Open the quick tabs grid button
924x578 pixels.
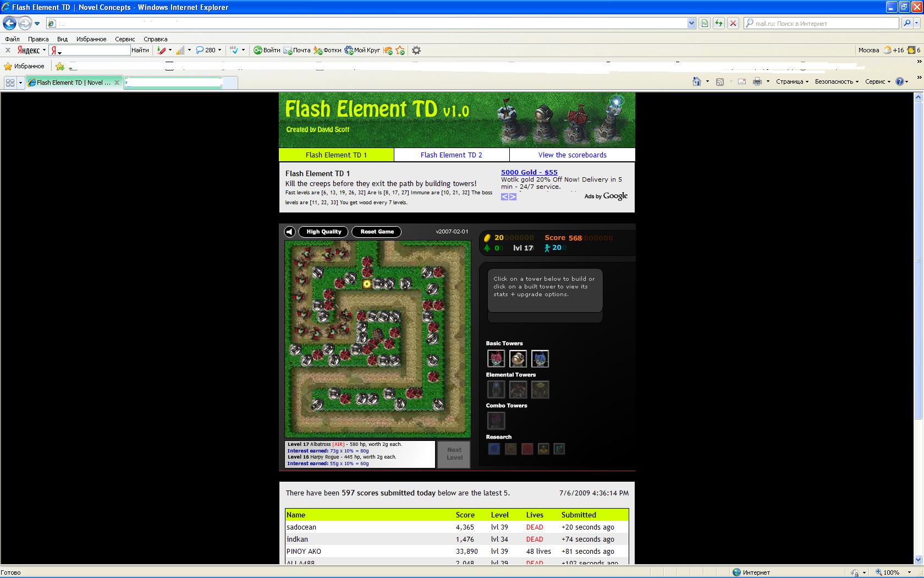[x=10, y=83]
